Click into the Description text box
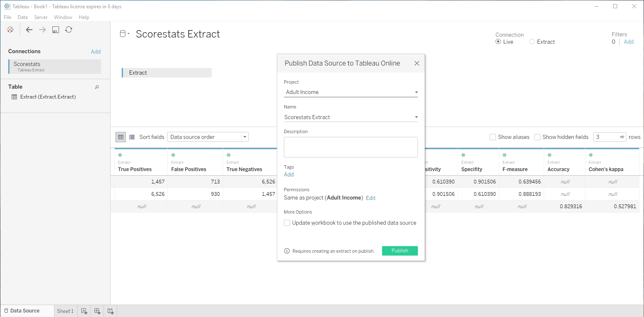This screenshot has height=317, width=644. click(351, 147)
